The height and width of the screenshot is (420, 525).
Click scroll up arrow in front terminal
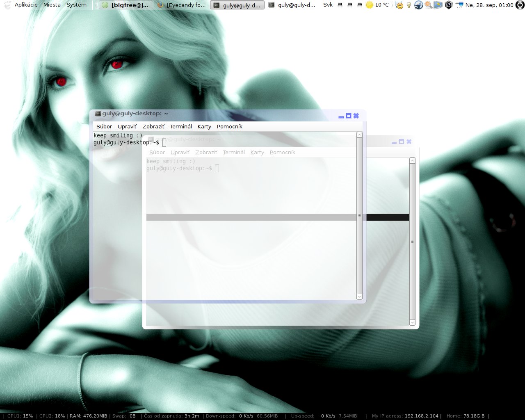[x=360, y=135]
